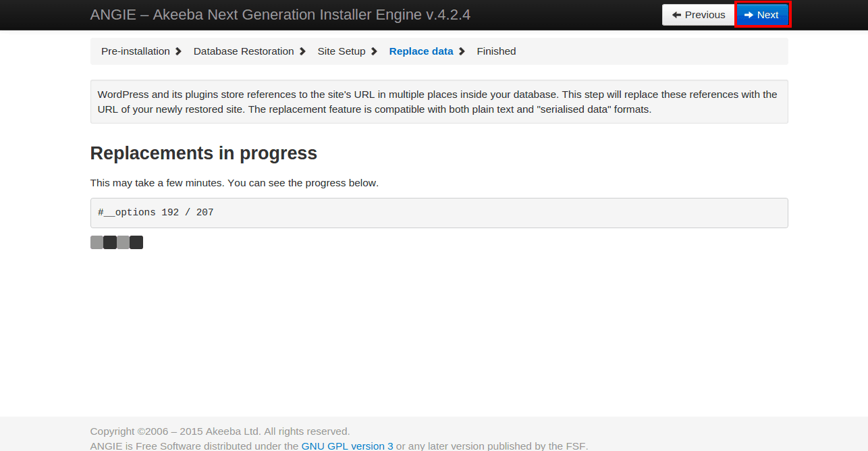Click the URL replacement notice panel

(439, 101)
